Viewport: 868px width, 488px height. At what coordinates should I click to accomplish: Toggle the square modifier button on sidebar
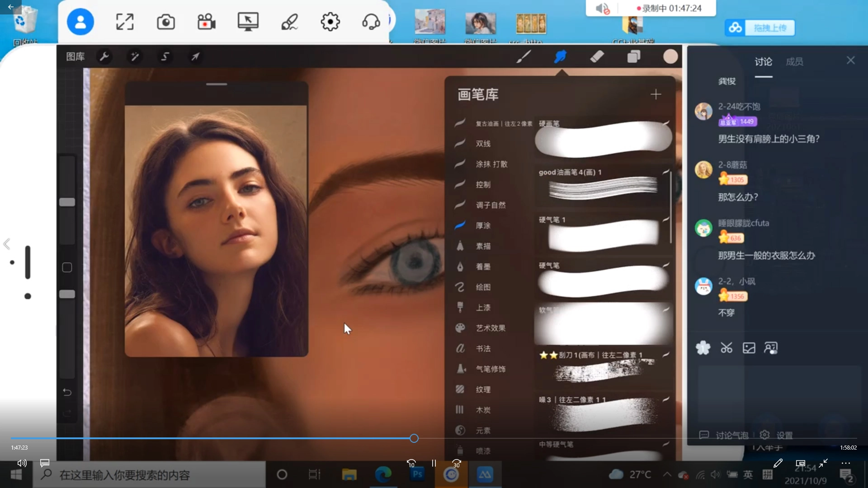click(67, 267)
